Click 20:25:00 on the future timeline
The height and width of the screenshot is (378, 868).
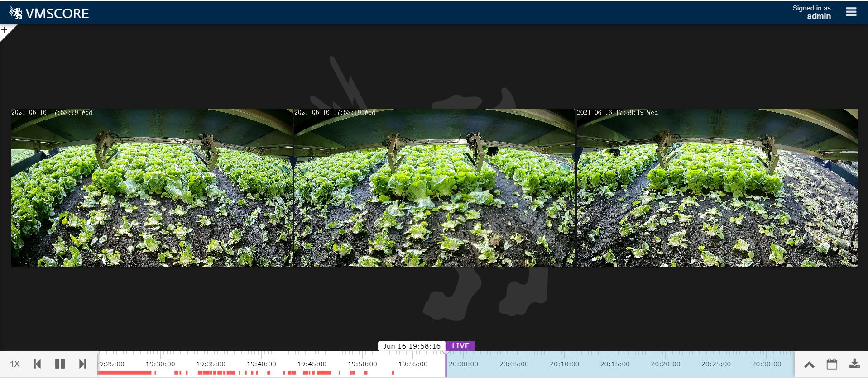pyautogui.click(x=716, y=364)
